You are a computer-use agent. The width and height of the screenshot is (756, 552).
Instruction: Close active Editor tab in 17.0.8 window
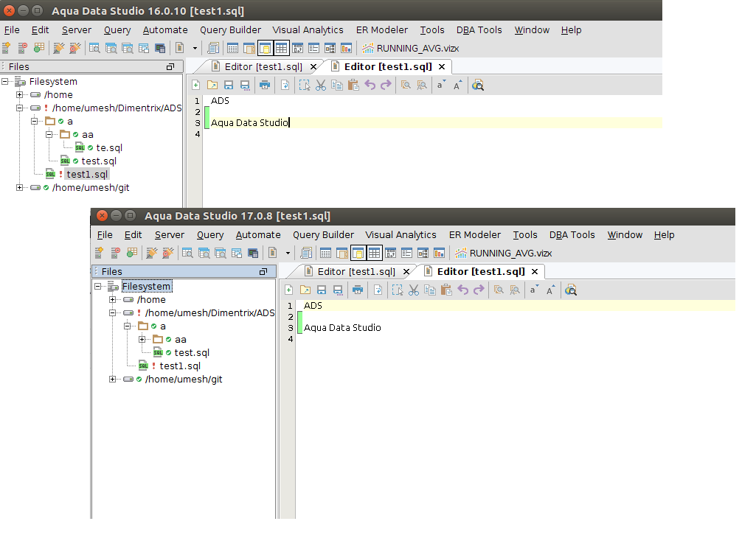[535, 272]
